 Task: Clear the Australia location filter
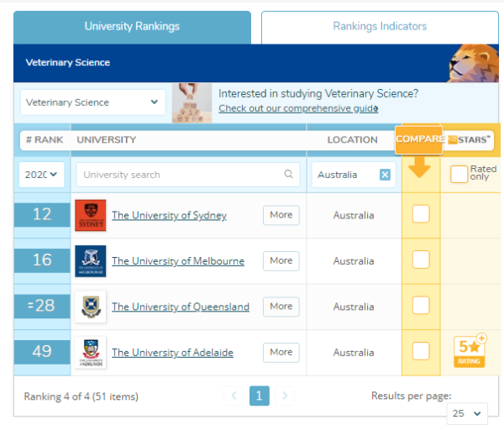(x=385, y=175)
